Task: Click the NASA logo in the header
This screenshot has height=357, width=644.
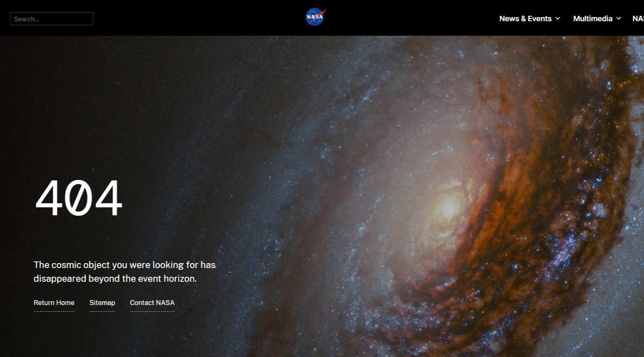Action: pyautogui.click(x=316, y=17)
